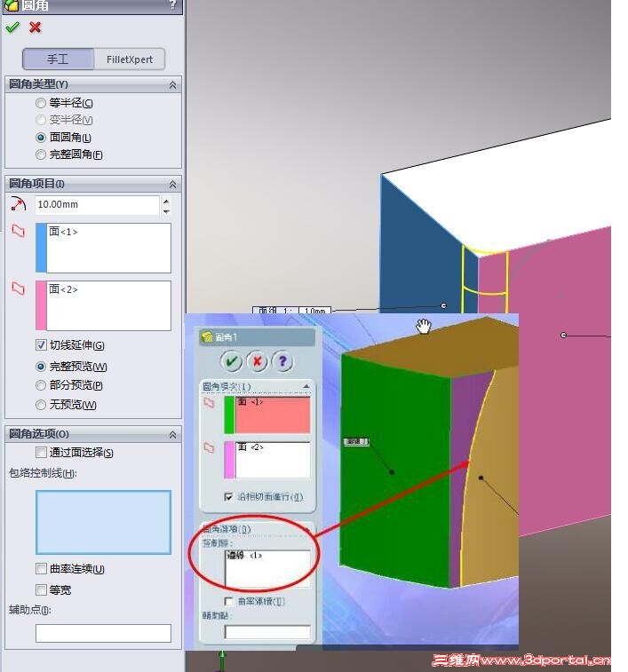Click the red cancel button in inset dialog

tap(257, 361)
